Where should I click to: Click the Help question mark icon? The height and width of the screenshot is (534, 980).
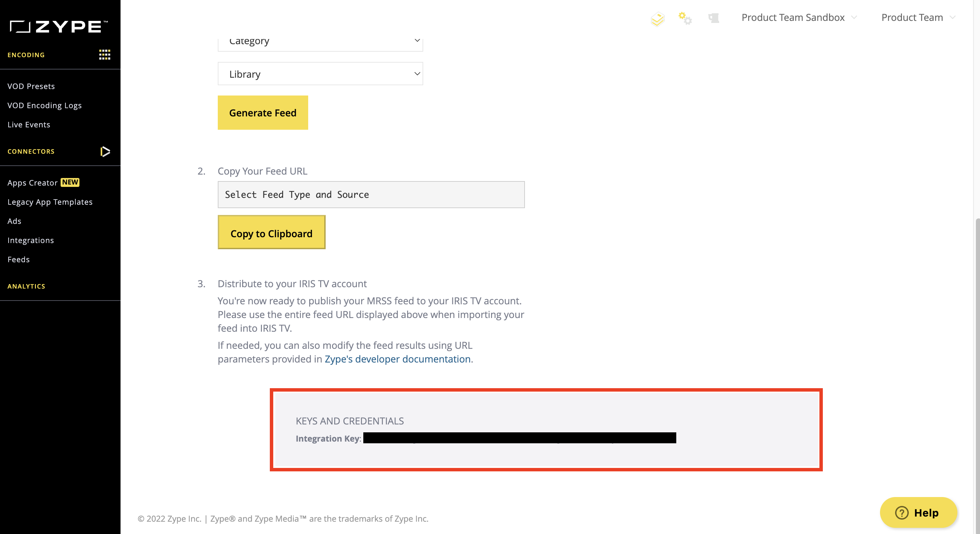[x=902, y=513]
